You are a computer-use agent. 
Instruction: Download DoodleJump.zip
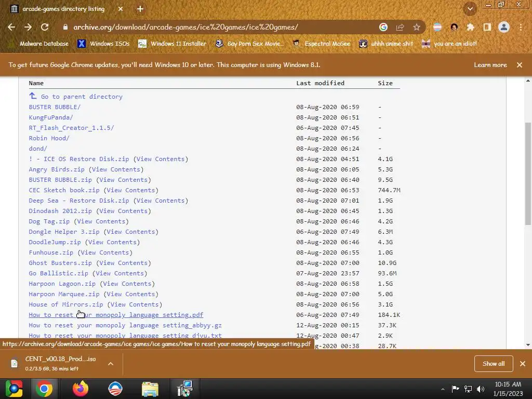click(x=55, y=242)
